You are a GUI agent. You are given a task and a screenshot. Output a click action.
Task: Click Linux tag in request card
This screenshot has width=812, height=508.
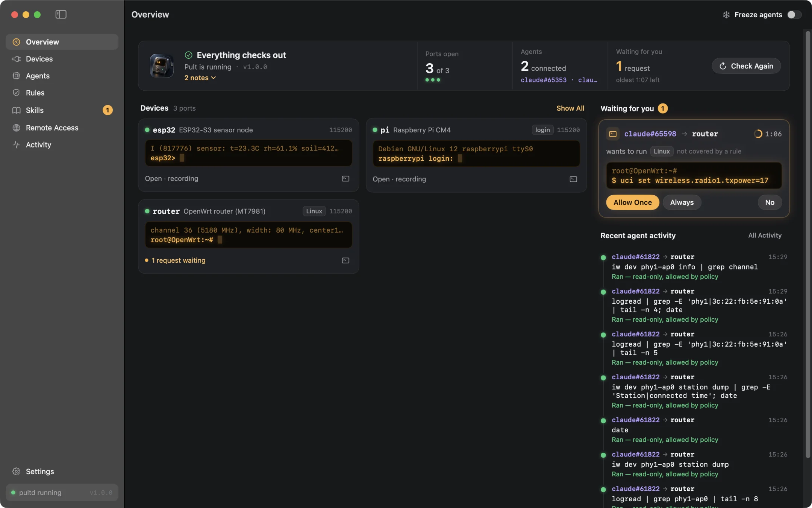point(662,151)
